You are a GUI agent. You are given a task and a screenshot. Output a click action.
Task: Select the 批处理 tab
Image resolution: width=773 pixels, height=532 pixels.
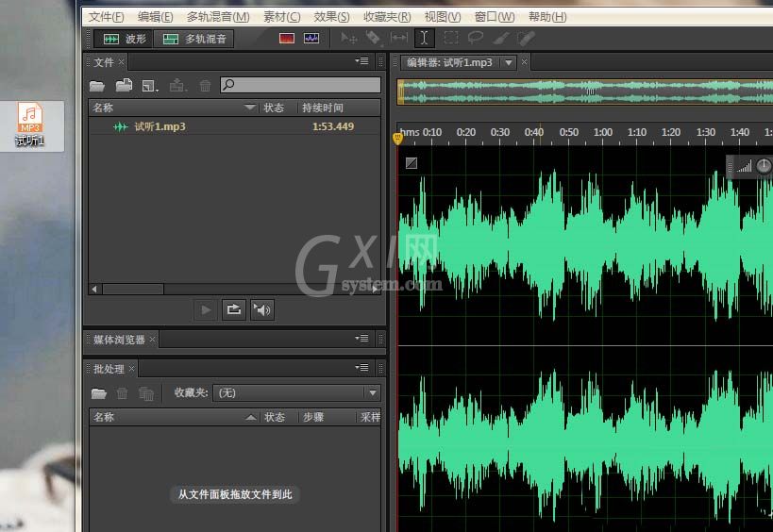click(x=109, y=369)
